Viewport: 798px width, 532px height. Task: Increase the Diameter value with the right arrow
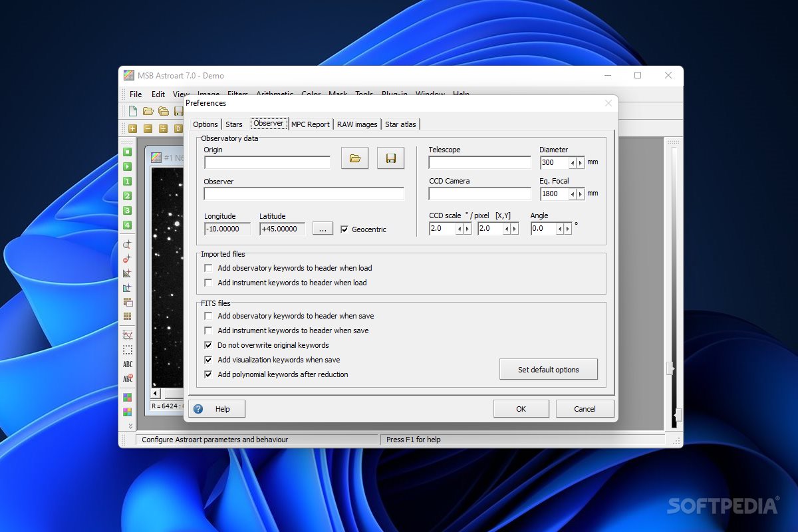click(x=581, y=162)
